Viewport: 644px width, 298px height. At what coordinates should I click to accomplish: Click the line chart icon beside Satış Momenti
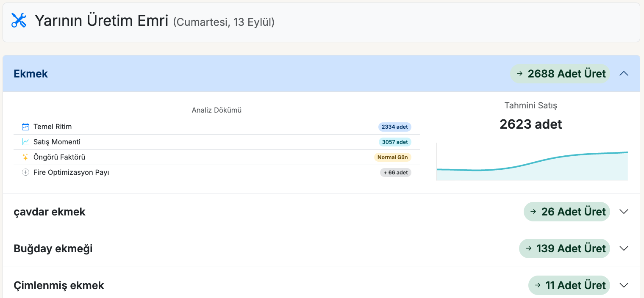[x=25, y=142]
